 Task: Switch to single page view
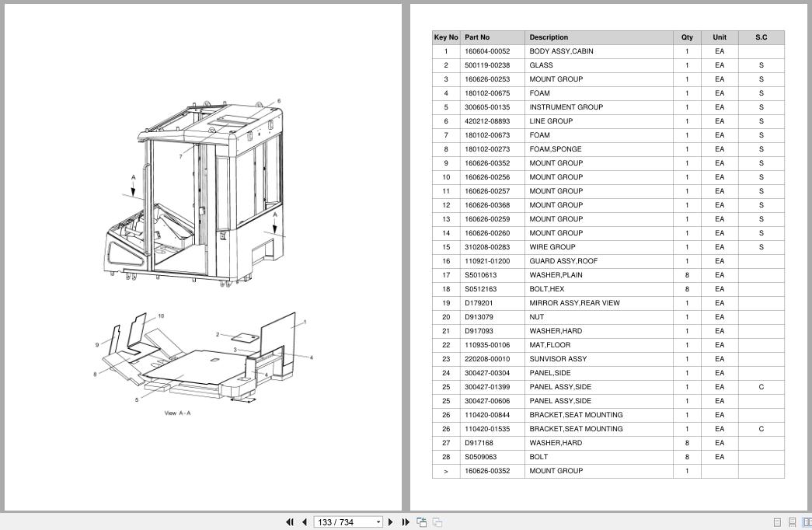[777, 522]
